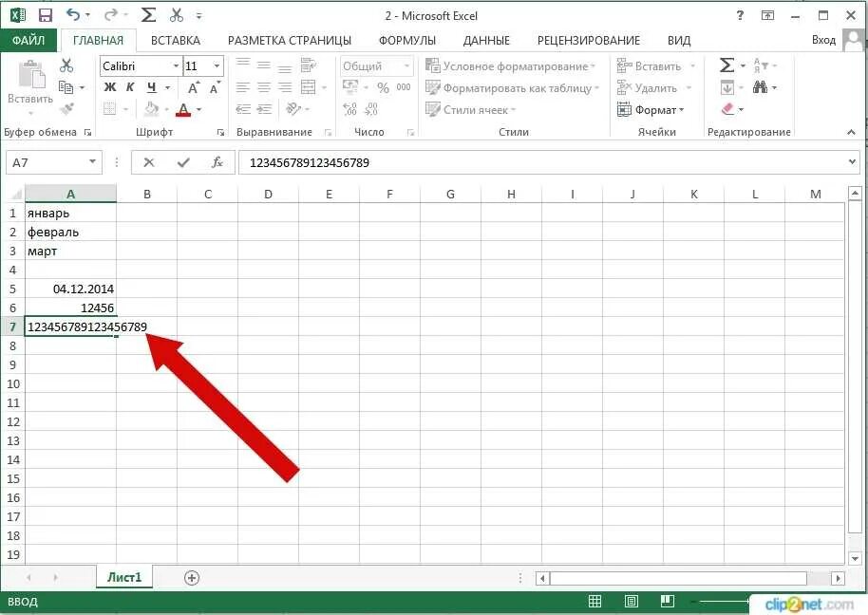Toggle underline Ч formatting
The height and width of the screenshot is (615, 868).
coord(151,87)
